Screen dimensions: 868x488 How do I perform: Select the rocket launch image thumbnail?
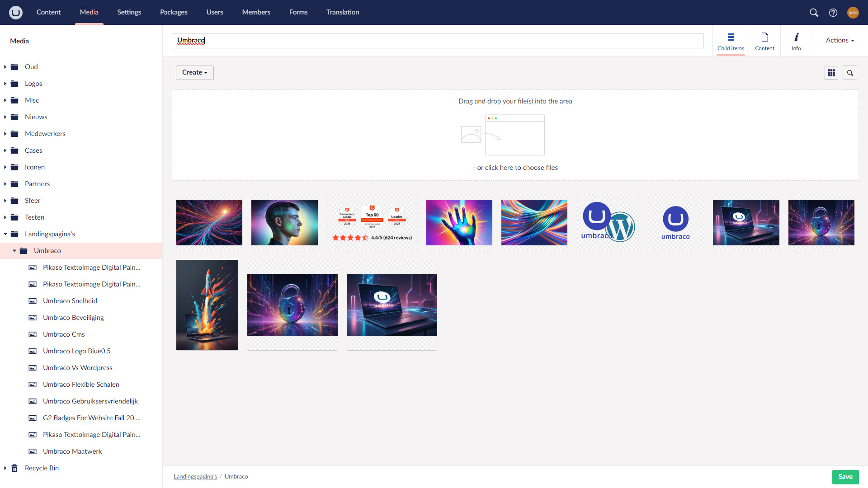(x=207, y=305)
